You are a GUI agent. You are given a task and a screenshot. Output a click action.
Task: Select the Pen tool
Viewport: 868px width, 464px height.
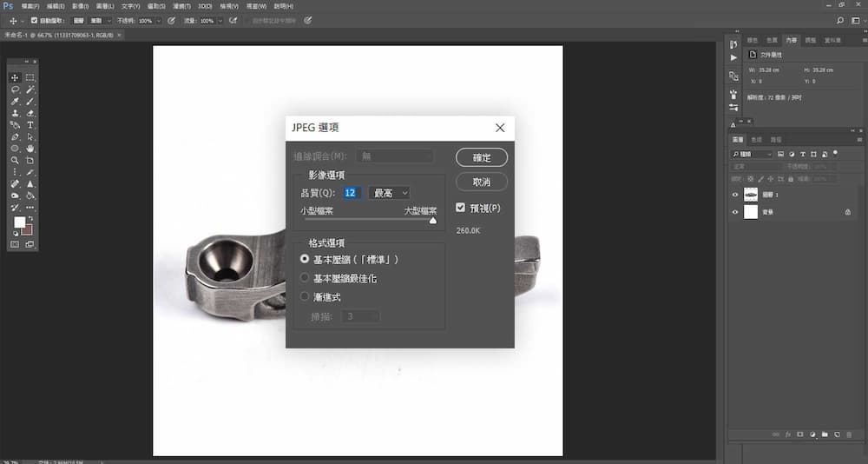[15, 137]
